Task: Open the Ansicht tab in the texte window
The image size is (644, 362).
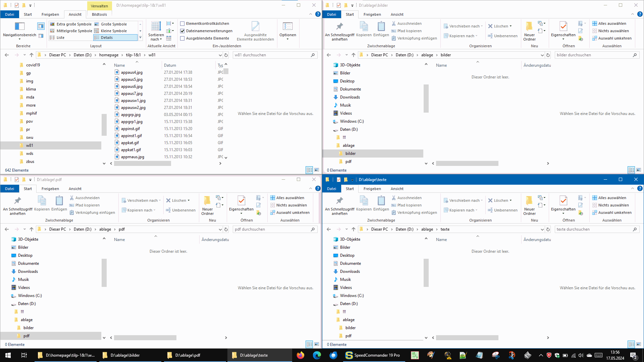Action: point(397,189)
